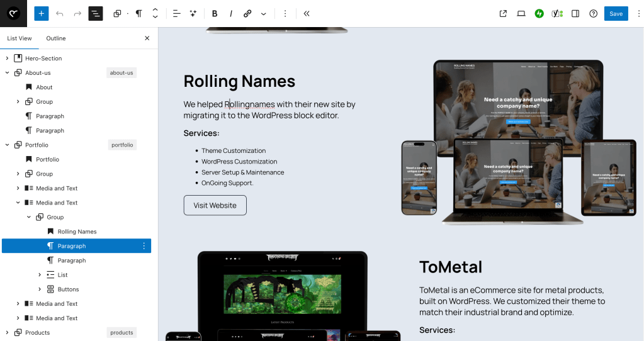Click the Visit Website button
The image size is (644, 341).
(x=215, y=205)
